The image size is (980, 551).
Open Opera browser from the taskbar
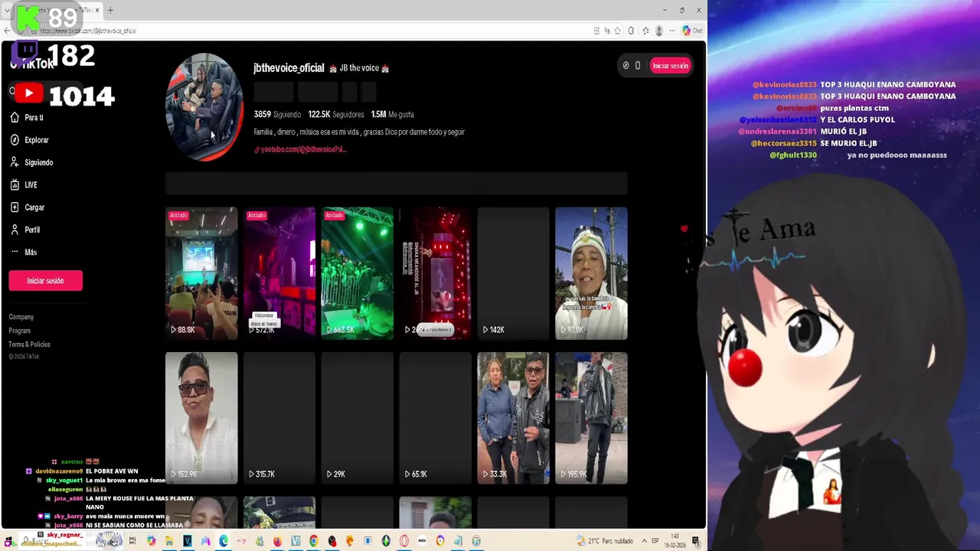pos(403,541)
